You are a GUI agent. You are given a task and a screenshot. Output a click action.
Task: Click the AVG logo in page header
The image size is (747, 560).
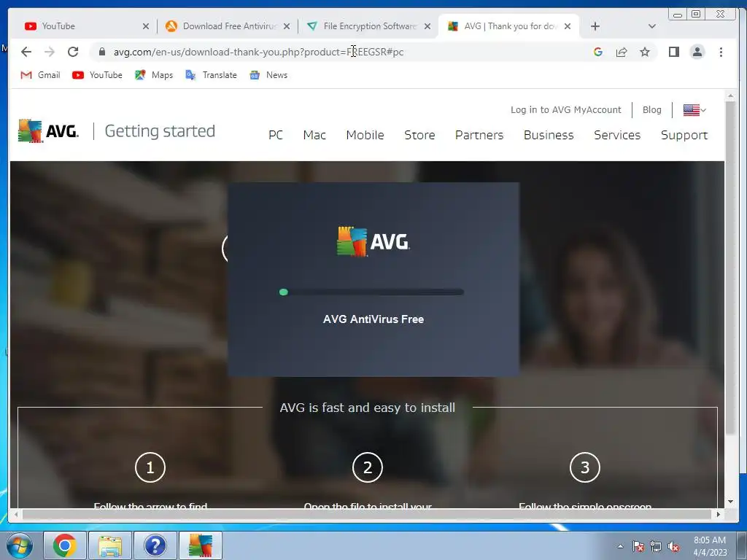(x=48, y=131)
